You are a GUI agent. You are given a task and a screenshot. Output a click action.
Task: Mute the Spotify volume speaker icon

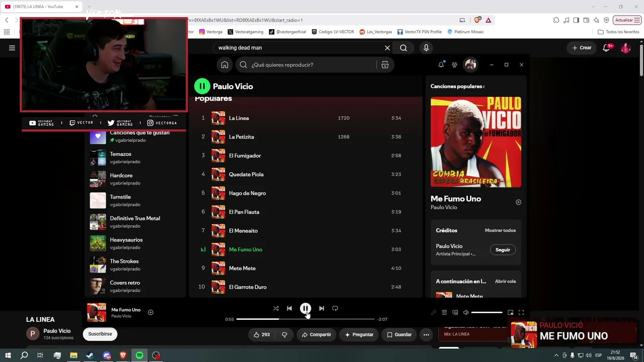point(466,312)
